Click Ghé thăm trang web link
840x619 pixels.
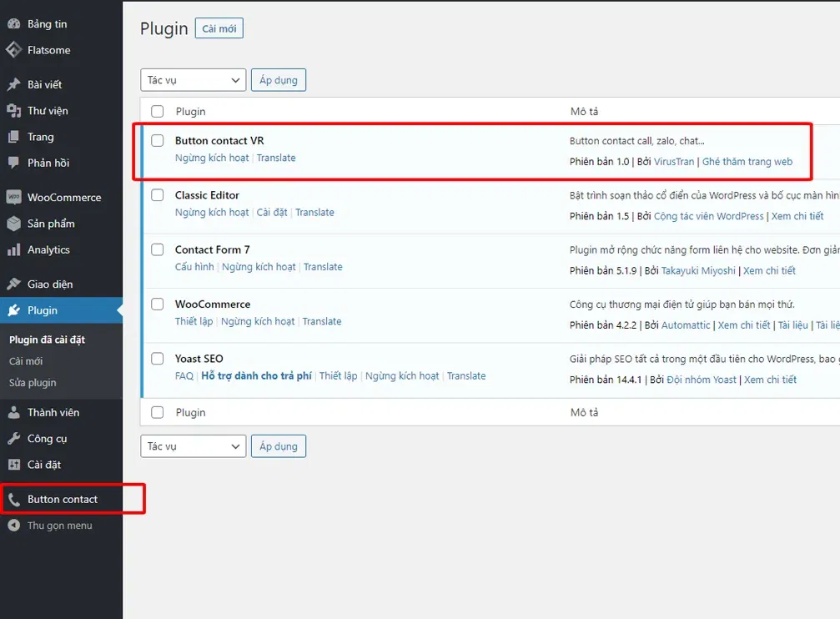(x=747, y=162)
